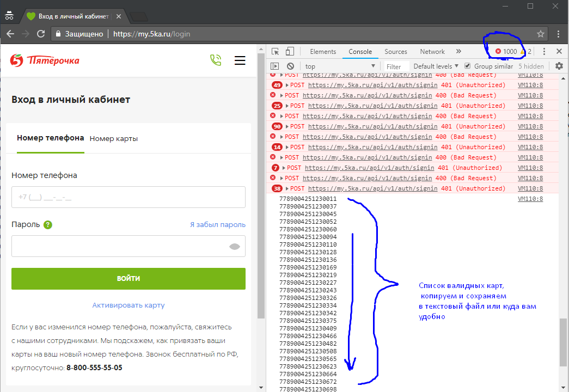Click the yellow warning count indicator
Viewport: 569px width, 392px height.
(525, 52)
